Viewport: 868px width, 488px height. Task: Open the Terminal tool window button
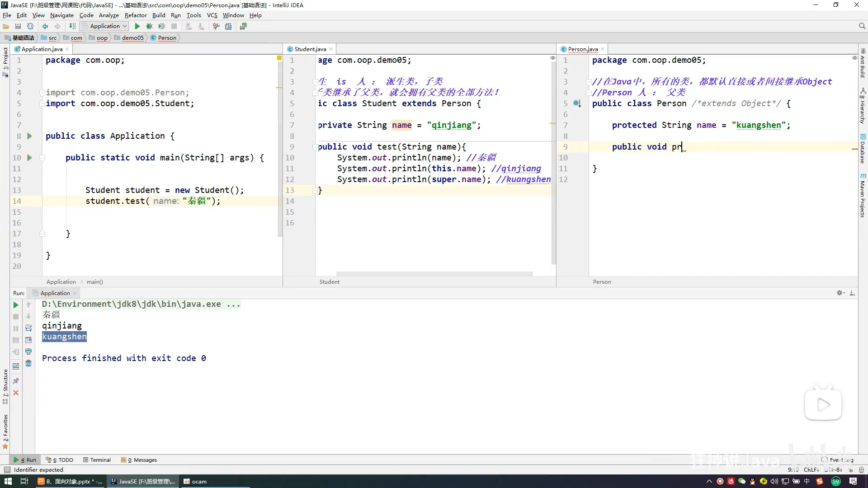point(97,460)
